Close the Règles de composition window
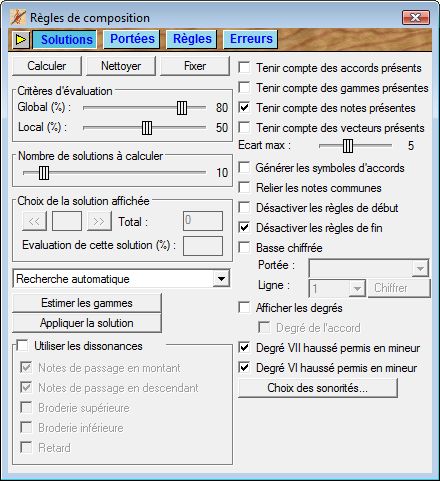The height and width of the screenshot is (481, 440). click(416, 17)
